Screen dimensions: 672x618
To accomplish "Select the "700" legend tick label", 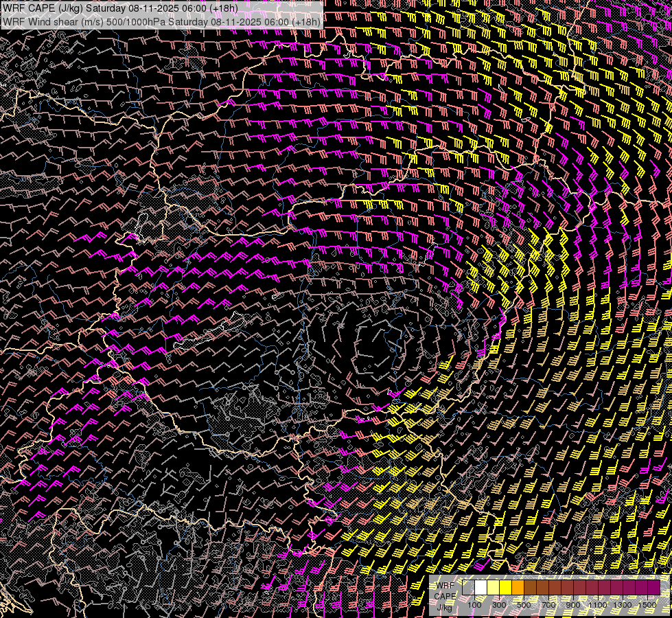I will 548,605.
